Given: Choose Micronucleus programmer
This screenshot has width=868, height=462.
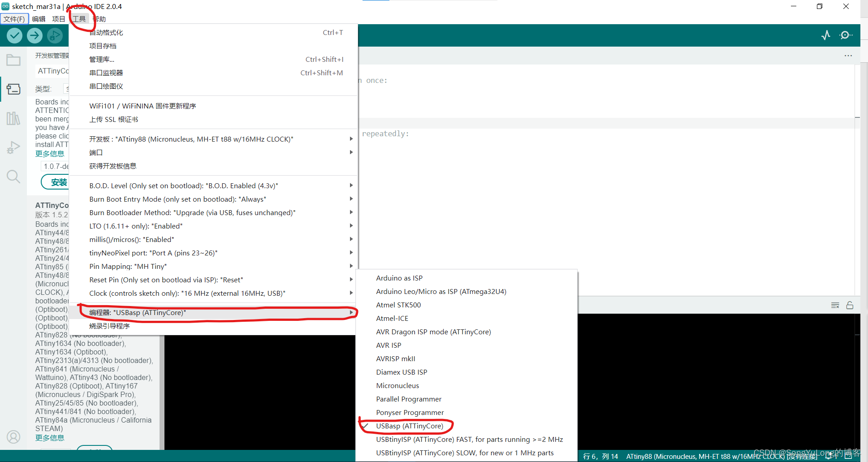Looking at the screenshot, I should 466,385.
